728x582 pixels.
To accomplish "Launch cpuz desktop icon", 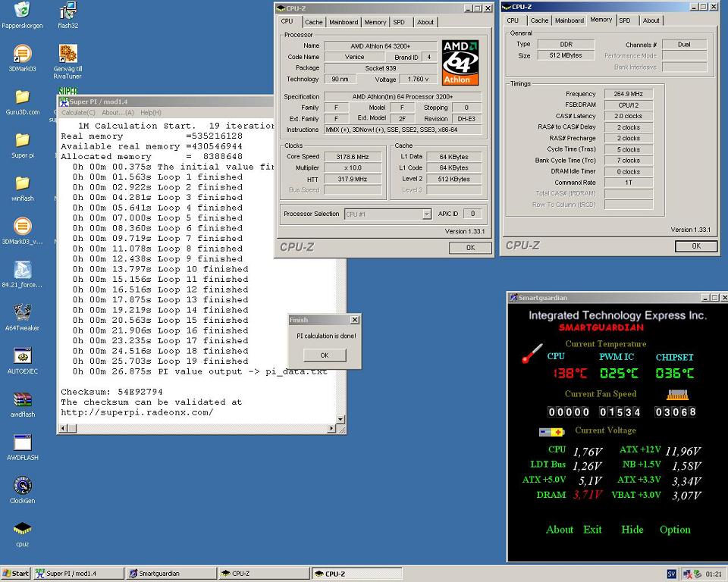I will [22, 529].
